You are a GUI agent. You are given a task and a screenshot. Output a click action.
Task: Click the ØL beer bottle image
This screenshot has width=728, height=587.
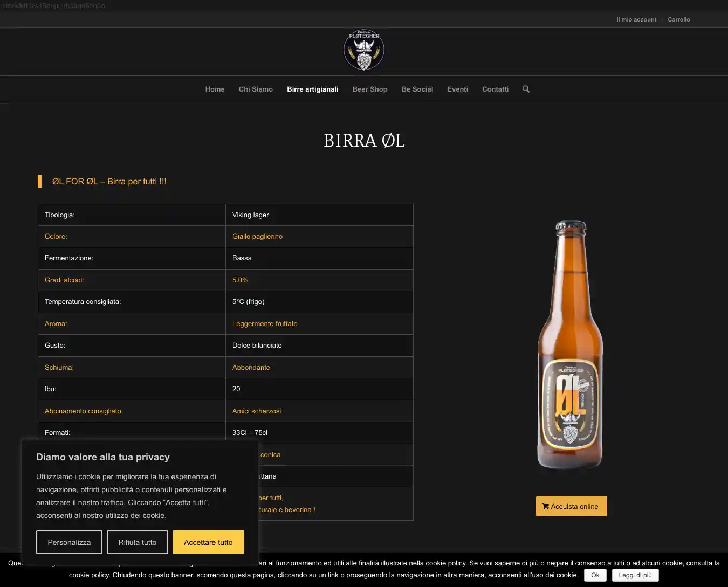(571, 345)
